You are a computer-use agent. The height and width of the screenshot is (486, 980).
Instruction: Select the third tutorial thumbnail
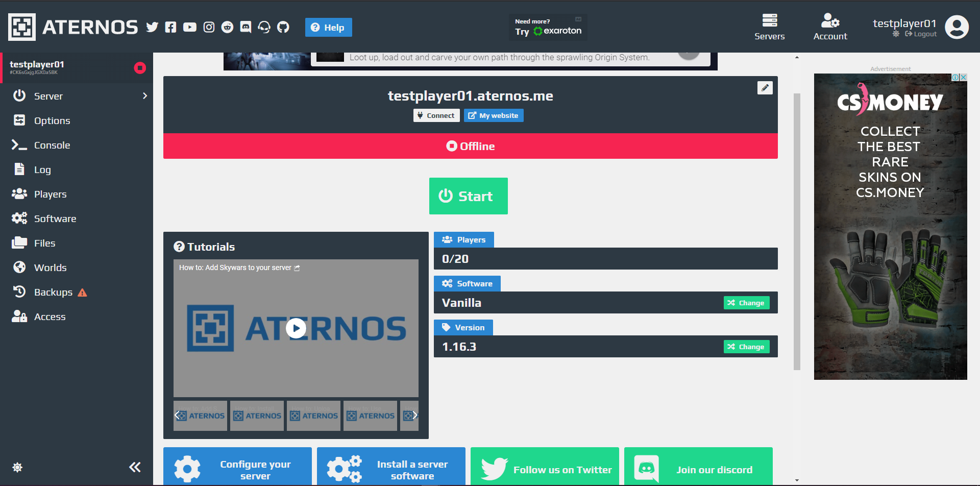313,416
